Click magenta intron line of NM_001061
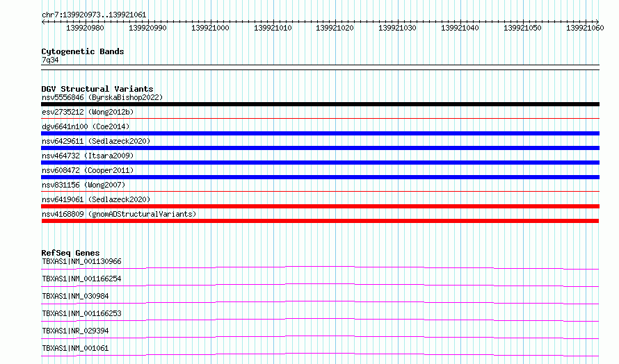Screen dimensions: 619x364 (320, 354)
